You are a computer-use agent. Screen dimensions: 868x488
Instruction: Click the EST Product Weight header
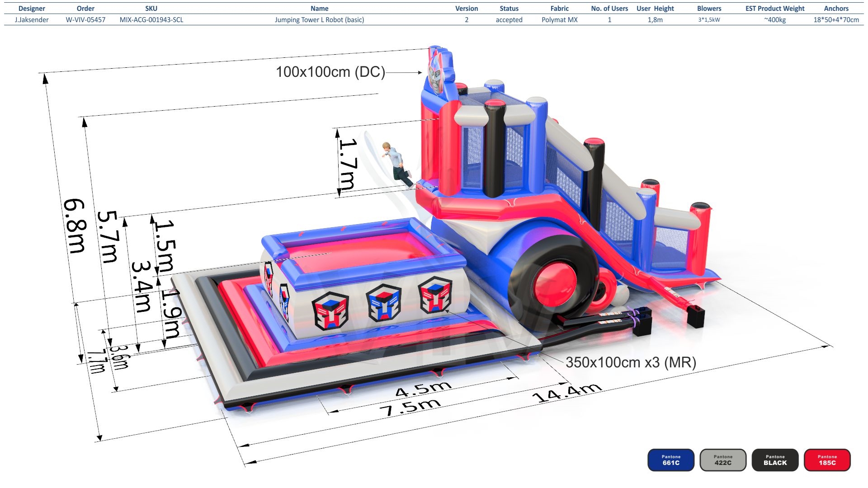(775, 9)
